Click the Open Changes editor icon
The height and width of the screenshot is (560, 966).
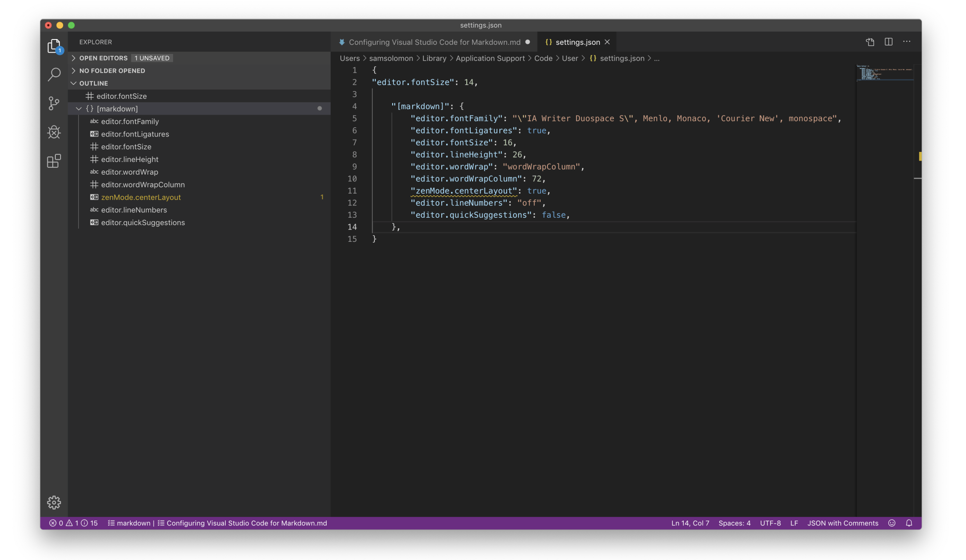coord(870,42)
